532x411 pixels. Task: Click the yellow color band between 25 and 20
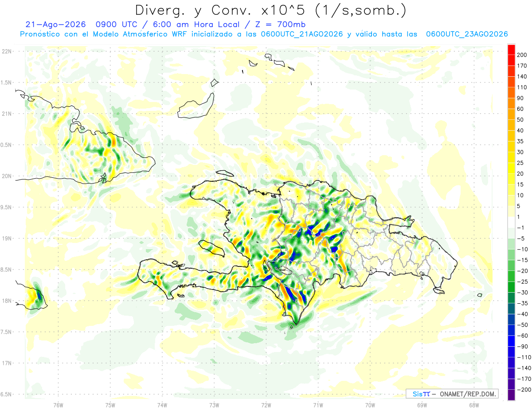coord(511,168)
